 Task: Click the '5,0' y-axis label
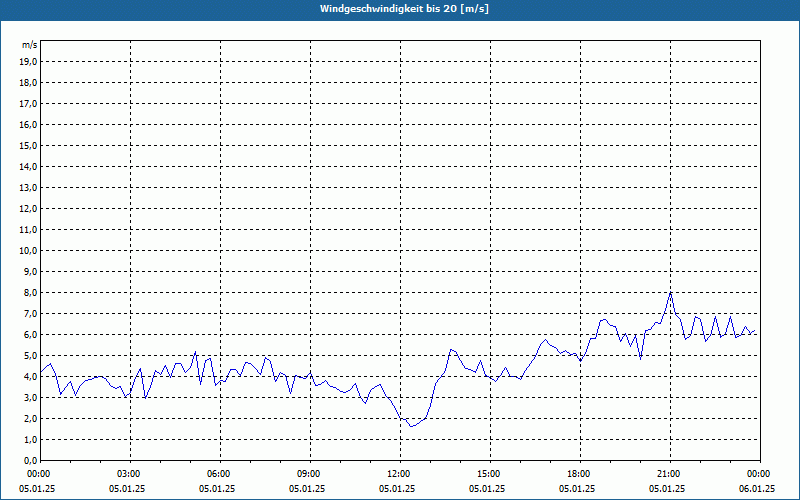31,356
